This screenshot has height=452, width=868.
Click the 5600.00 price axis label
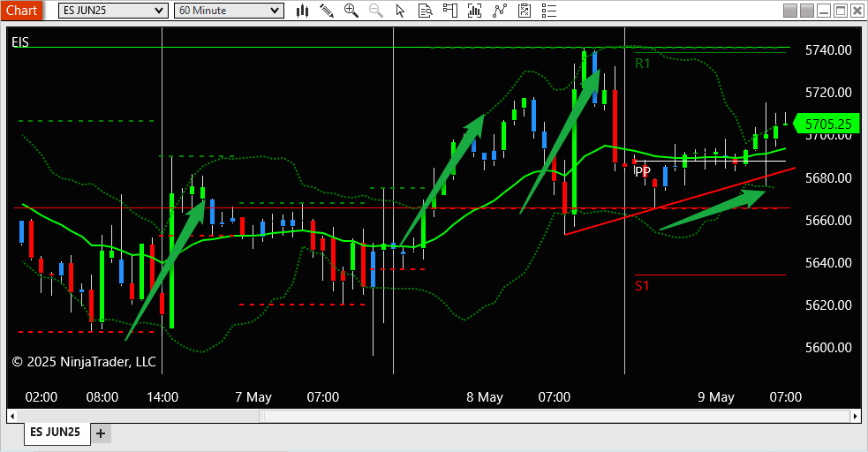[828, 348]
